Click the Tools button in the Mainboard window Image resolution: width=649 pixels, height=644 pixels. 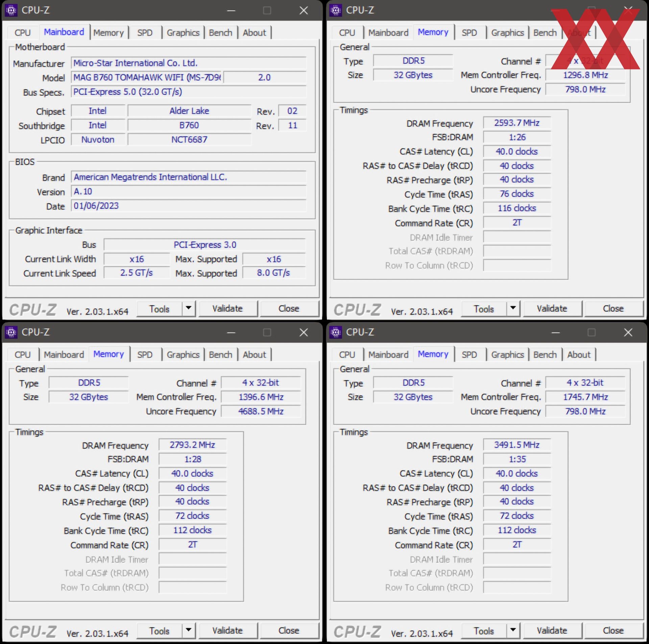160,309
